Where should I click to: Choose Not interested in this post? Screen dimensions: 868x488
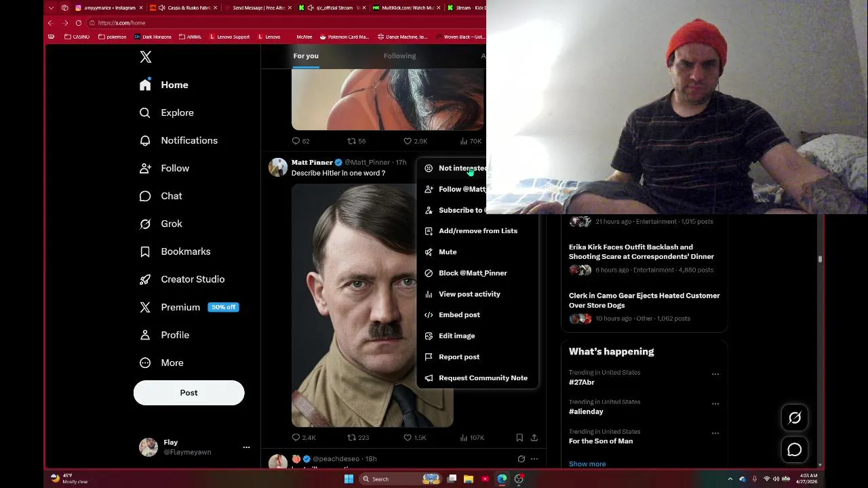[x=452, y=168]
